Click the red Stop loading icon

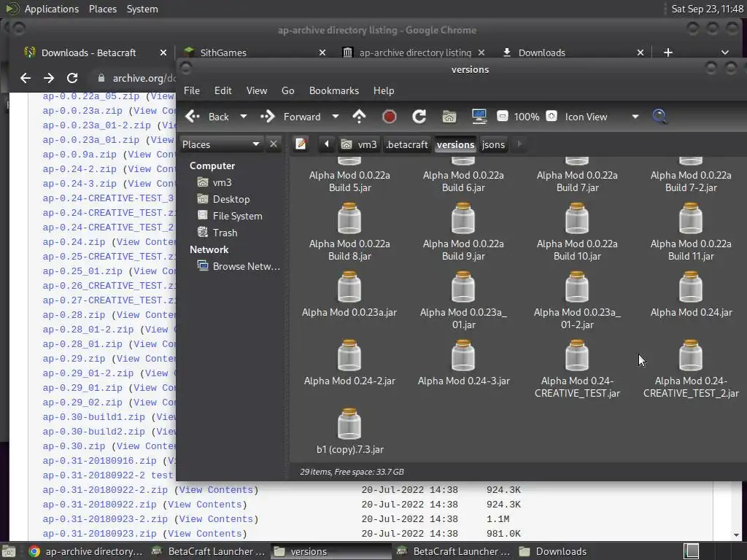coord(390,117)
